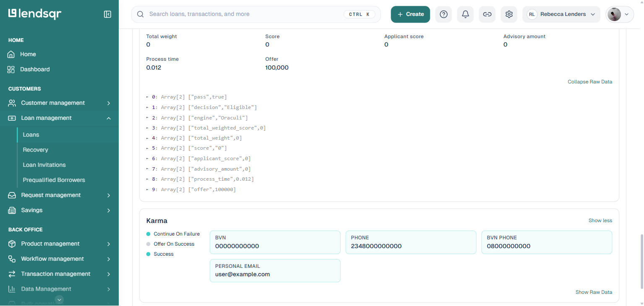Expand Savings chevron
The width and height of the screenshot is (644, 306).
pyautogui.click(x=109, y=210)
